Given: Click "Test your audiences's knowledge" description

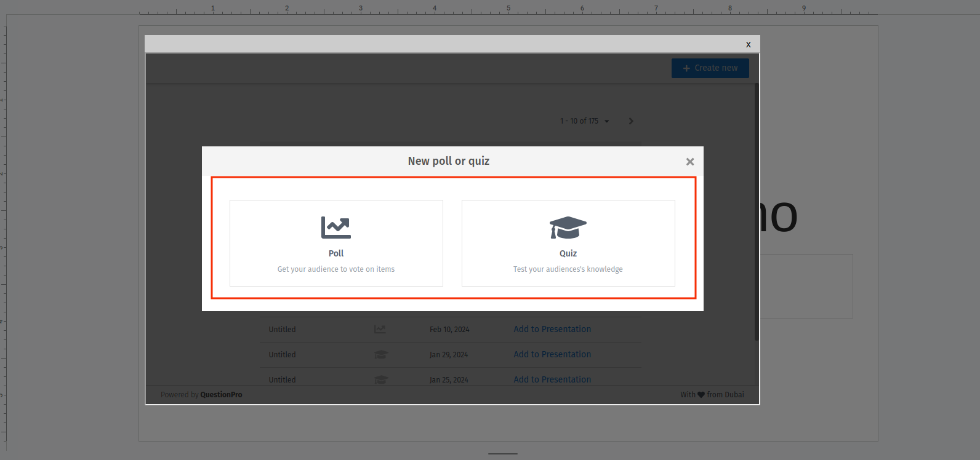Looking at the screenshot, I should (568, 269).
